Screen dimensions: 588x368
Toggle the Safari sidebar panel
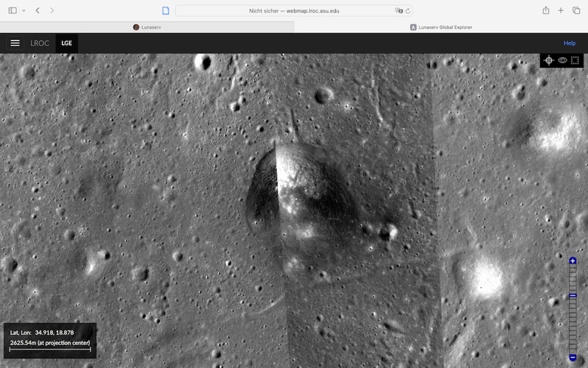(10, 10)
